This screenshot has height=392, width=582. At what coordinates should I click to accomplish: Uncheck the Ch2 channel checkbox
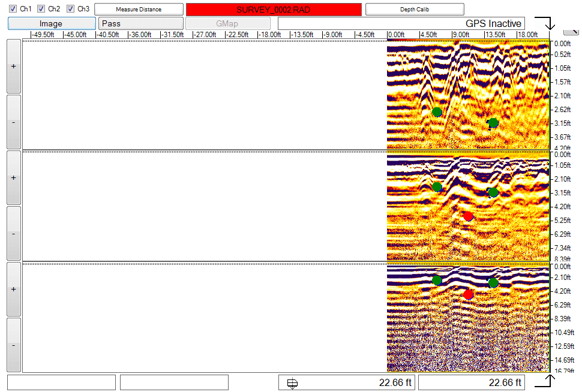point(40,8)
